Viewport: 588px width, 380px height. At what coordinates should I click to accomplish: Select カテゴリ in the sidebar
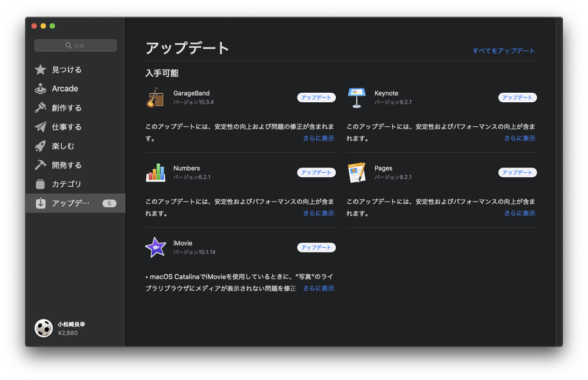coord(75,184)
